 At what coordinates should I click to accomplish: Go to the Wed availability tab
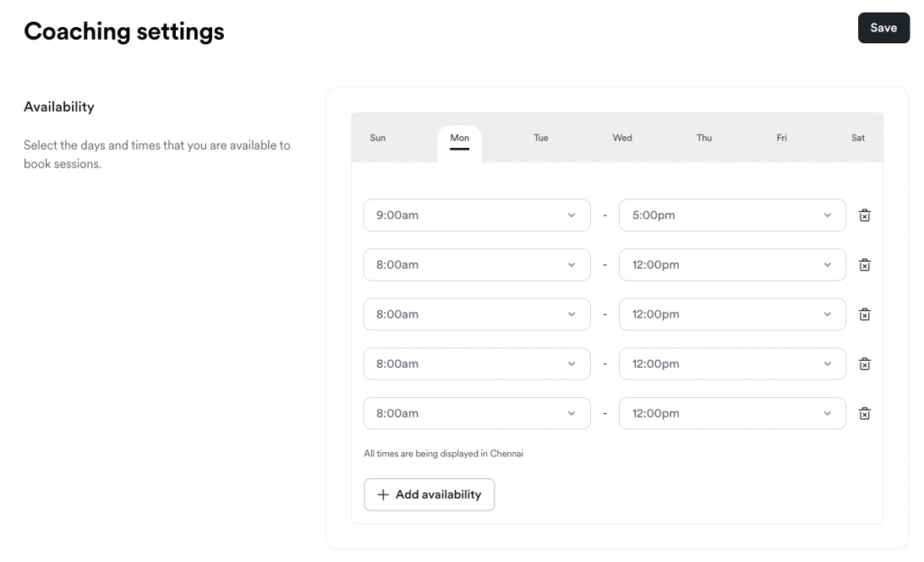(x=622, y=138)
